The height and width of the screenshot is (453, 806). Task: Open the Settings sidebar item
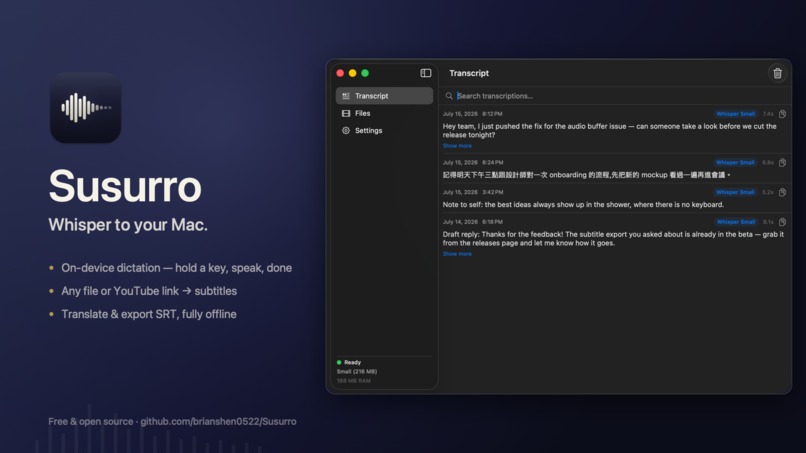click(384, 131)
